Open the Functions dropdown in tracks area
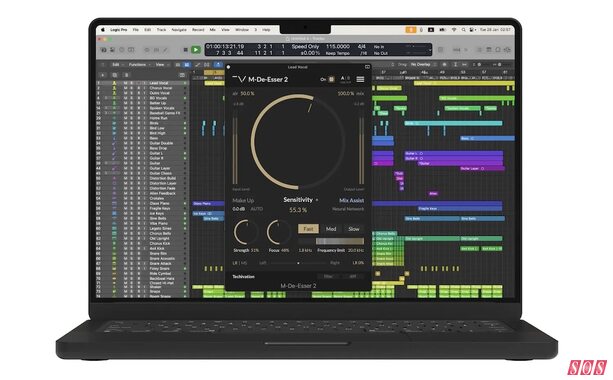 click(138, 65)
